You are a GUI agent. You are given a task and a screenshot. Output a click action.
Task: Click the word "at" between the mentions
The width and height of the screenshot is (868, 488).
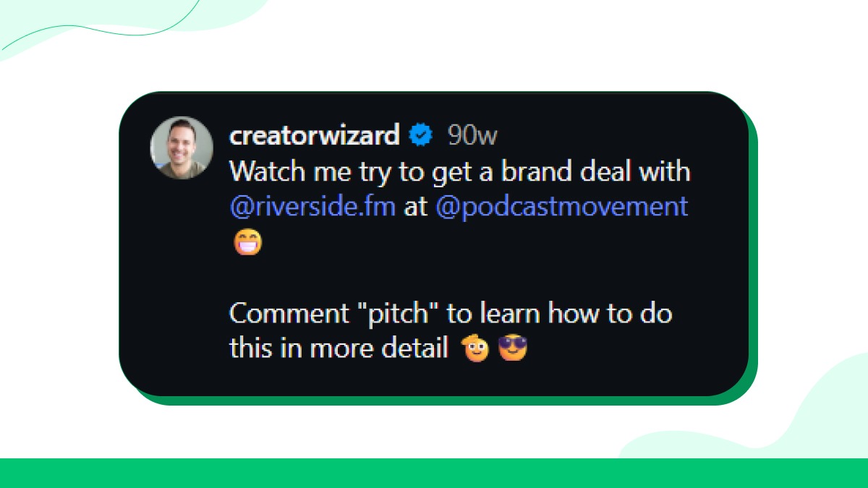416,208
